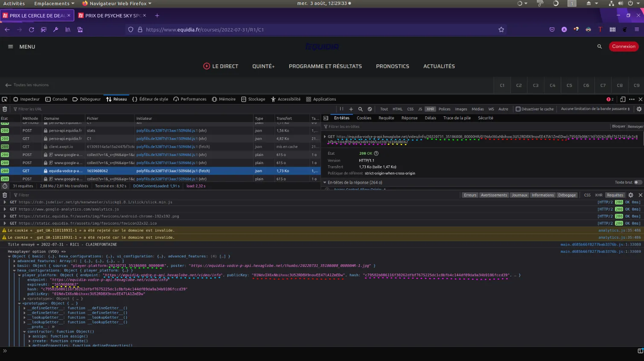This screenshot has width=644, height=361.
Task: Click the red Connexion button
Action: point(624,46)
